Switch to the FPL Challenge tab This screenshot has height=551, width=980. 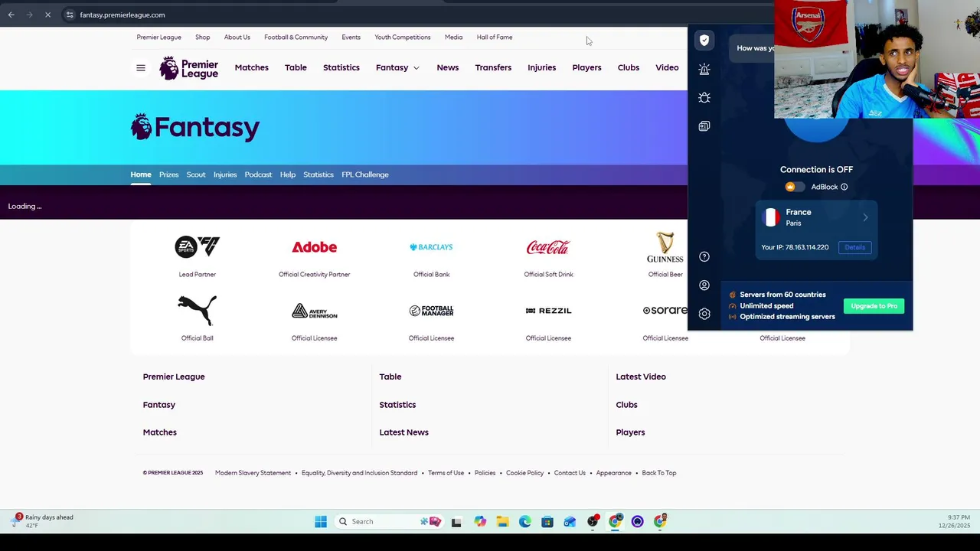tap(365, 174)
